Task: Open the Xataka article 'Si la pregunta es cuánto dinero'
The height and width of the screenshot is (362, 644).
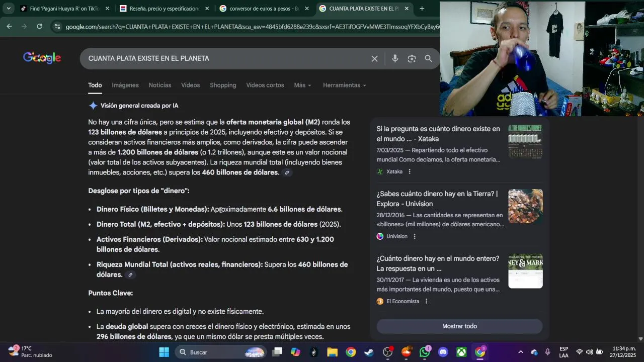Action: tap(438, 134)
